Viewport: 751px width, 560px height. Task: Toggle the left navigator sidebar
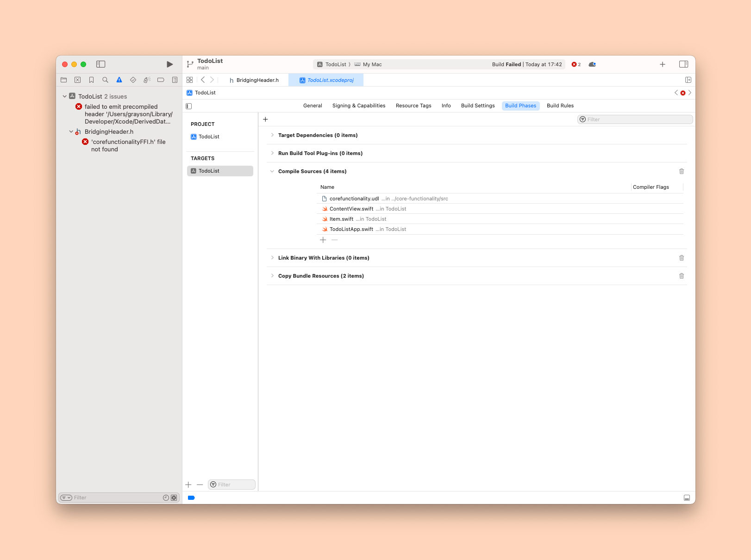[x=100, y=64]
